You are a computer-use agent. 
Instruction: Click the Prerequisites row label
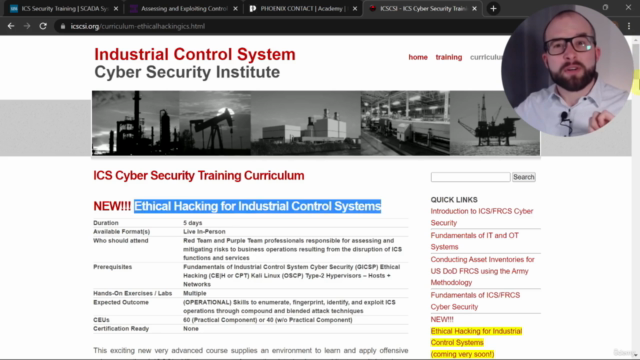(x=112, y=267)
